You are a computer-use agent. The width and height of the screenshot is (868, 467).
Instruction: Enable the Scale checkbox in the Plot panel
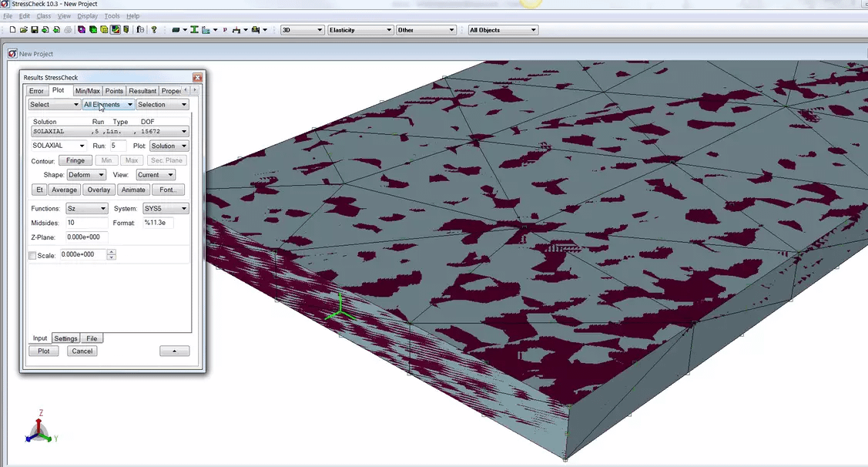click(x=32, y=254)
